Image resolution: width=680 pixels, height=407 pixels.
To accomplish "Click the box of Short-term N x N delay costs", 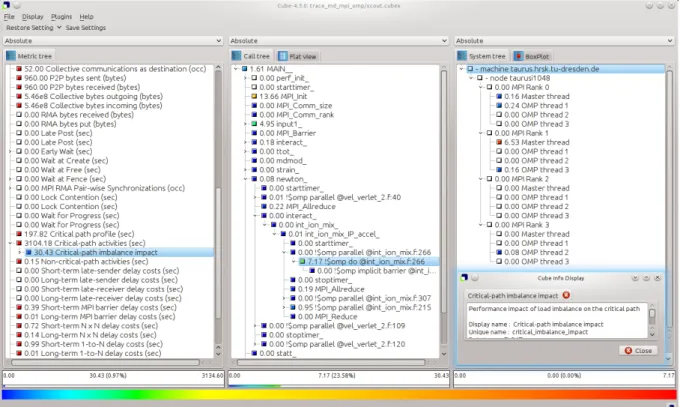I will 19,325.
